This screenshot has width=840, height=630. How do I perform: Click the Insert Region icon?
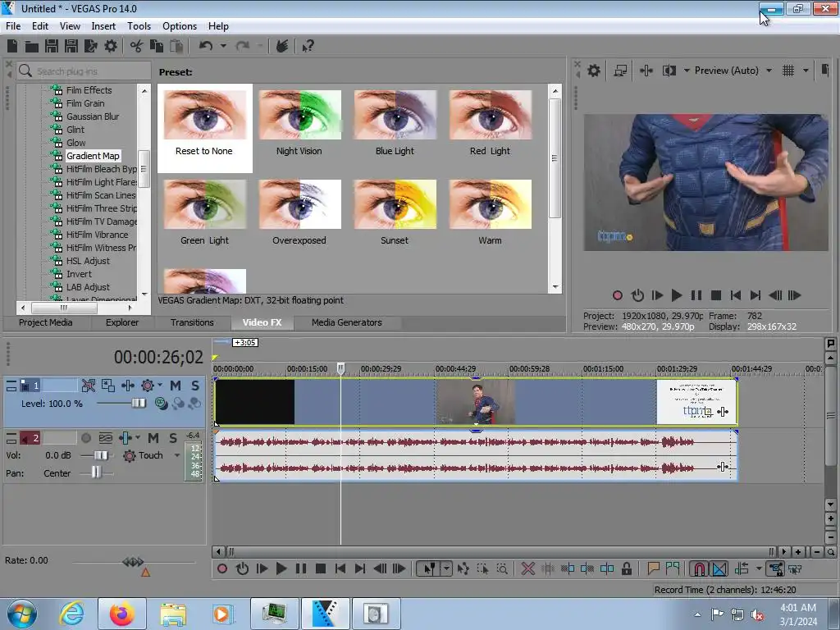tap(673, 568)
